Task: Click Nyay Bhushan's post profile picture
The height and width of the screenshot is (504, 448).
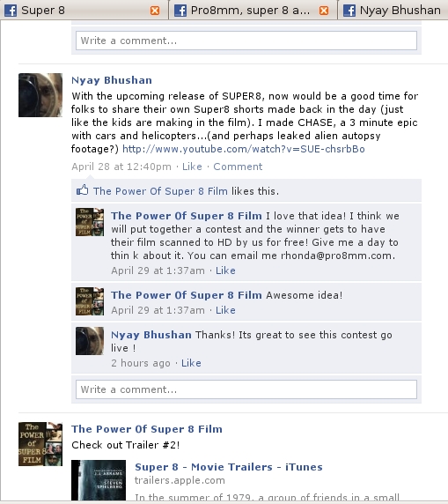Action: (40, 95)
